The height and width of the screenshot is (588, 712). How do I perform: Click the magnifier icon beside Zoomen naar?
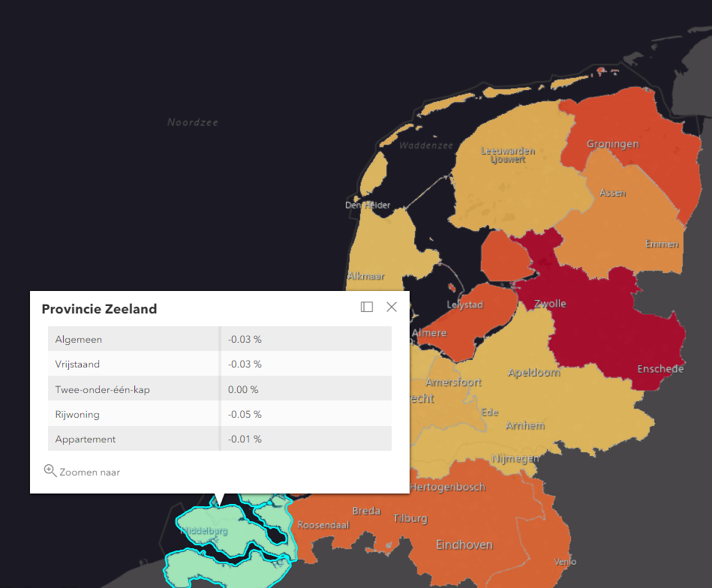[50, 469]
